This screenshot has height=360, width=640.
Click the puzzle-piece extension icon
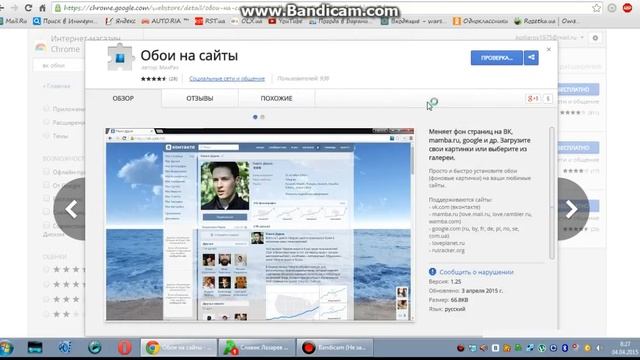pos(120,58)
